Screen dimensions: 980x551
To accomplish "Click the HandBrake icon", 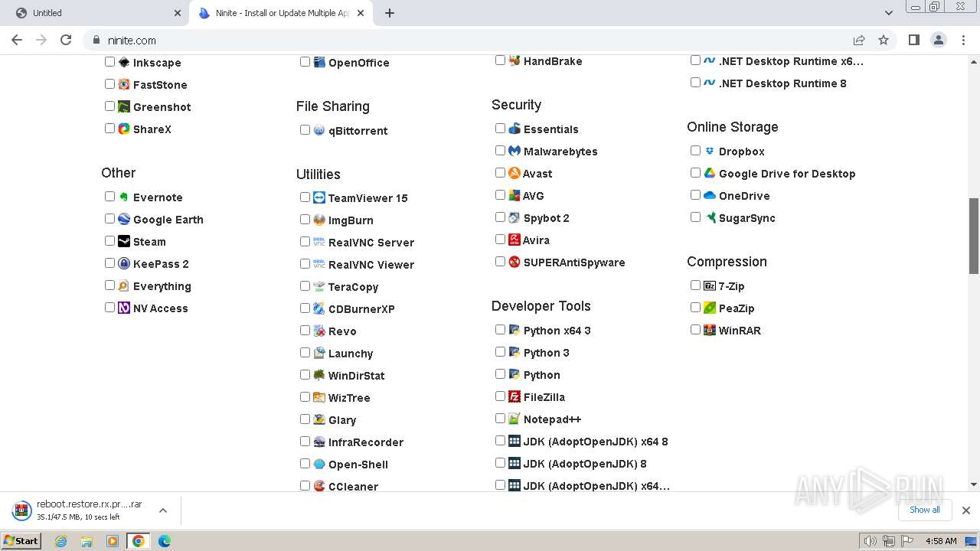I will click(514, 60).
